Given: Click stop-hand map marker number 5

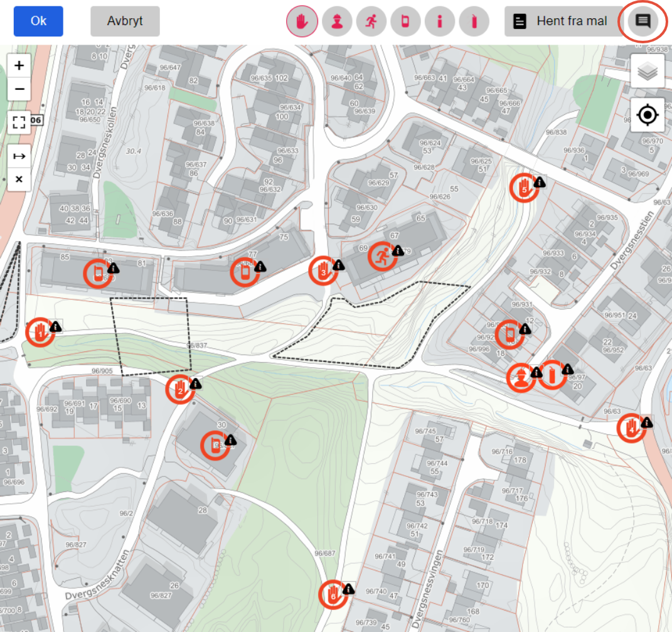Looking at the screenshot, I should coord(524,188).
